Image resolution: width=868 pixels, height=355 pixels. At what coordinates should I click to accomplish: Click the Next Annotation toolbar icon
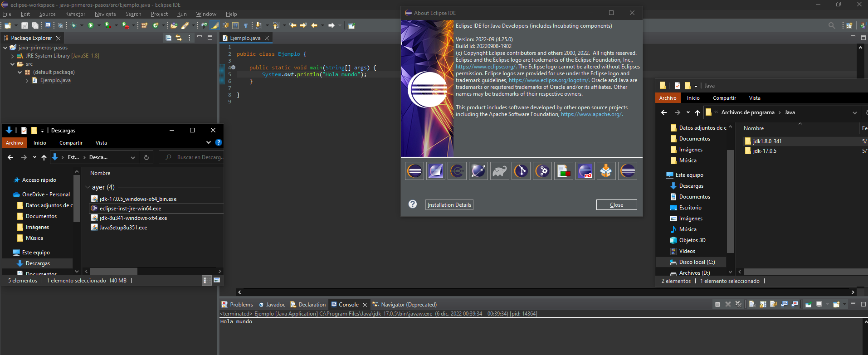pos(259,25)
